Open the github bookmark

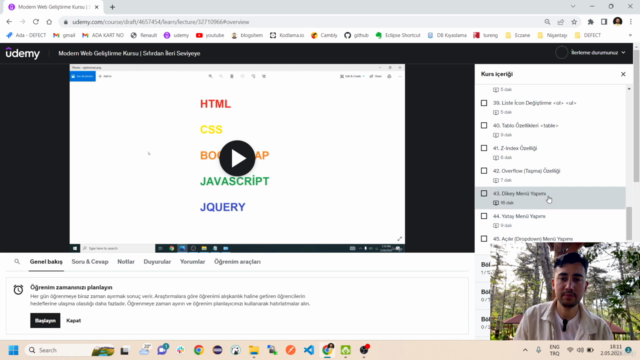pos(357,35)
